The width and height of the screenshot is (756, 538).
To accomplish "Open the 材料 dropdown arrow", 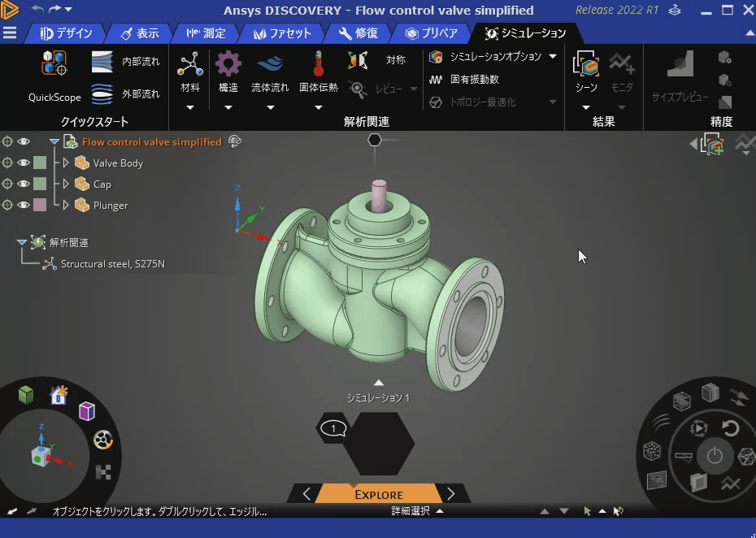I will pos(190,107).
